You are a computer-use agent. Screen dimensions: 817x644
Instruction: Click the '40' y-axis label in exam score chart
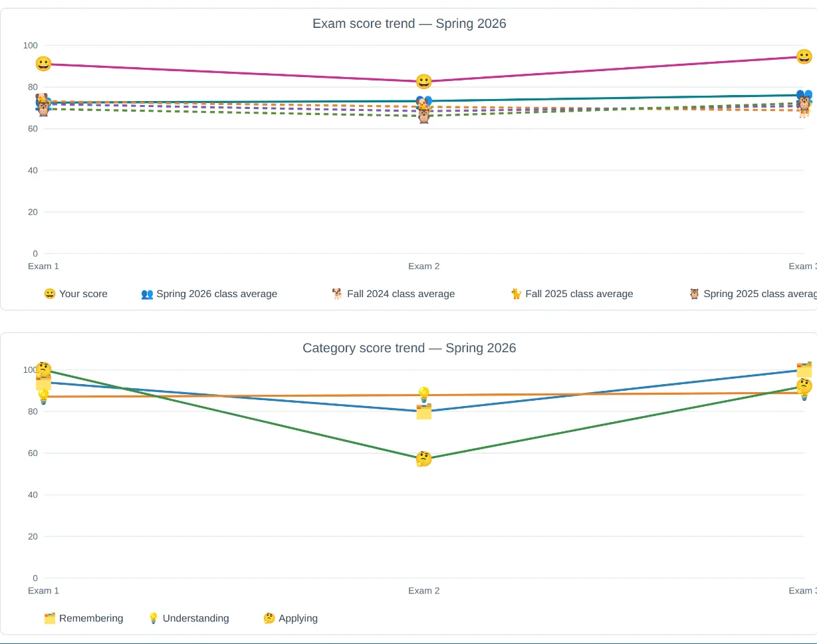tap(33, 170)
